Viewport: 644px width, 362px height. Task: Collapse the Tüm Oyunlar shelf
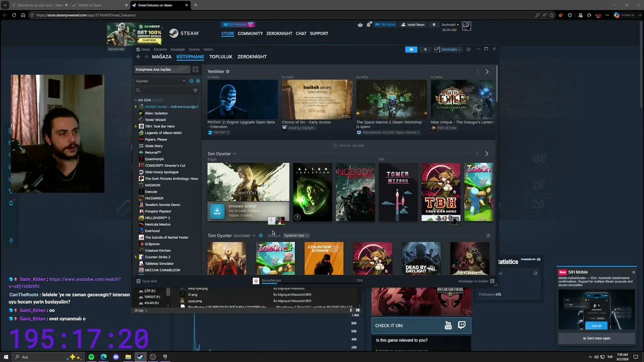488,236
